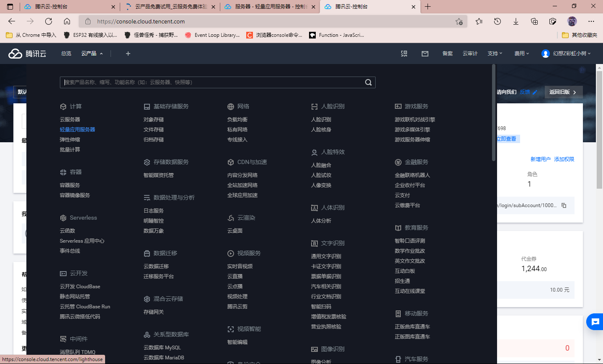Open the 支持 dropdown menu
603x364 pixels.
495,54
